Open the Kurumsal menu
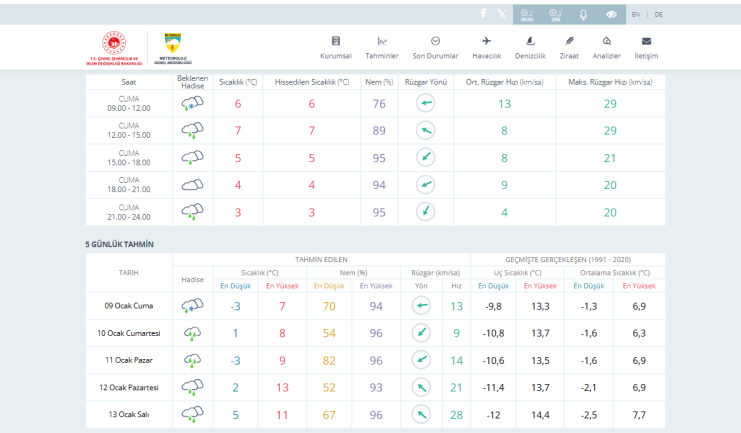This screenshot has width=741, height=433. point(335,47)
